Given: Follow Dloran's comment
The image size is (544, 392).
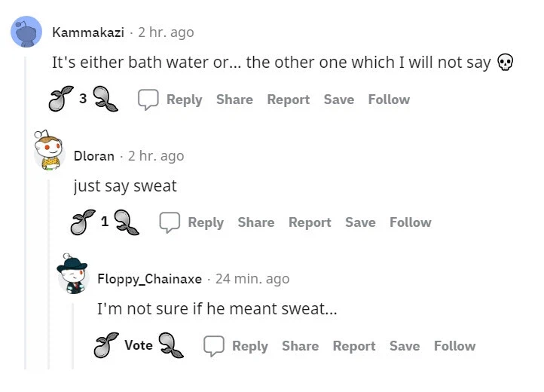Looking at the screenshot, I should pos(411,222).
